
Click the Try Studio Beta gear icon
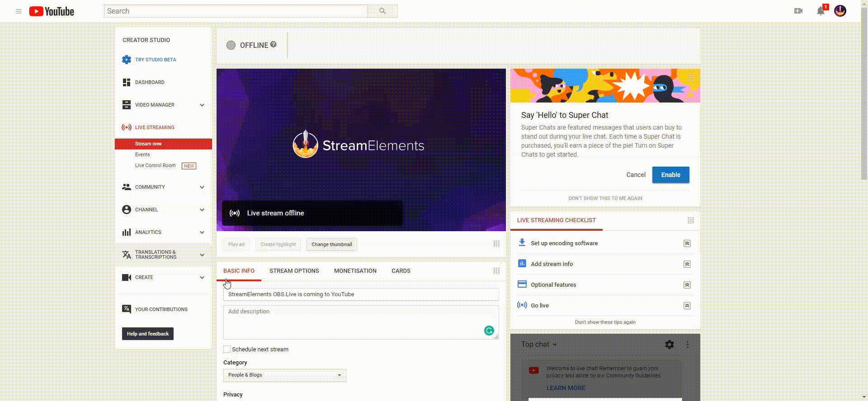pyautogui.click(x=127, y=60)
